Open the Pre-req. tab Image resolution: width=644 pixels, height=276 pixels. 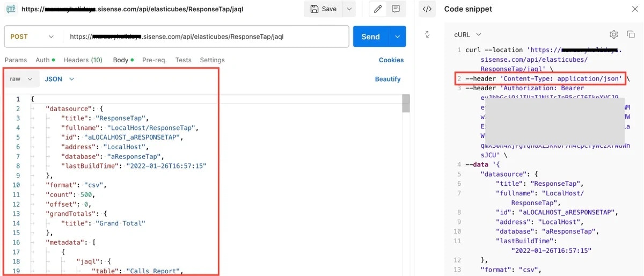(155, 60)
